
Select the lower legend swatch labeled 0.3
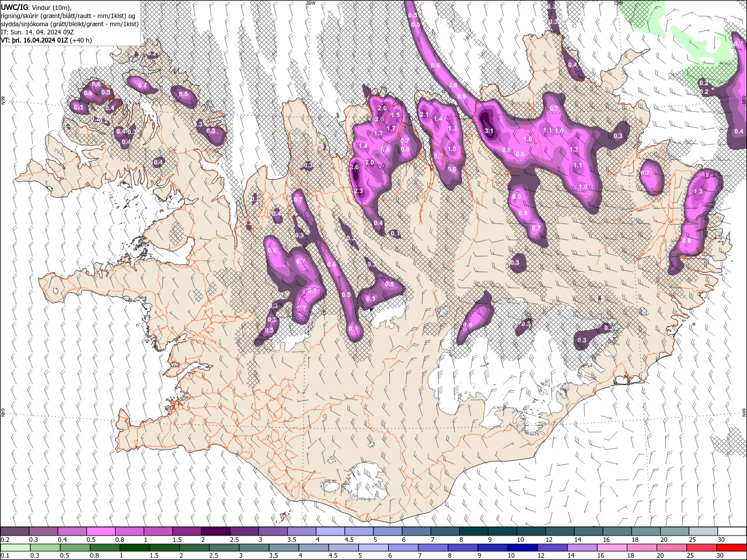pyautogui.click(x=45, y=548)
